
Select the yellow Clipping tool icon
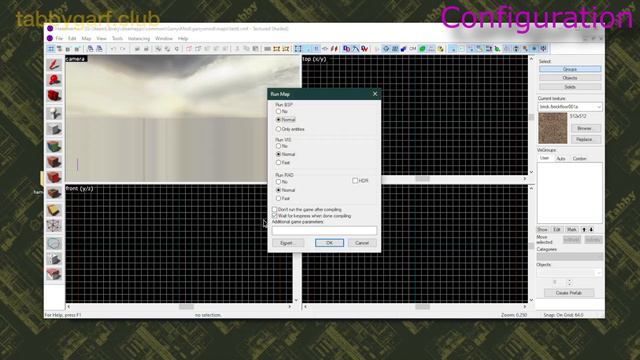pyautogui.click(x=54, y=210)
